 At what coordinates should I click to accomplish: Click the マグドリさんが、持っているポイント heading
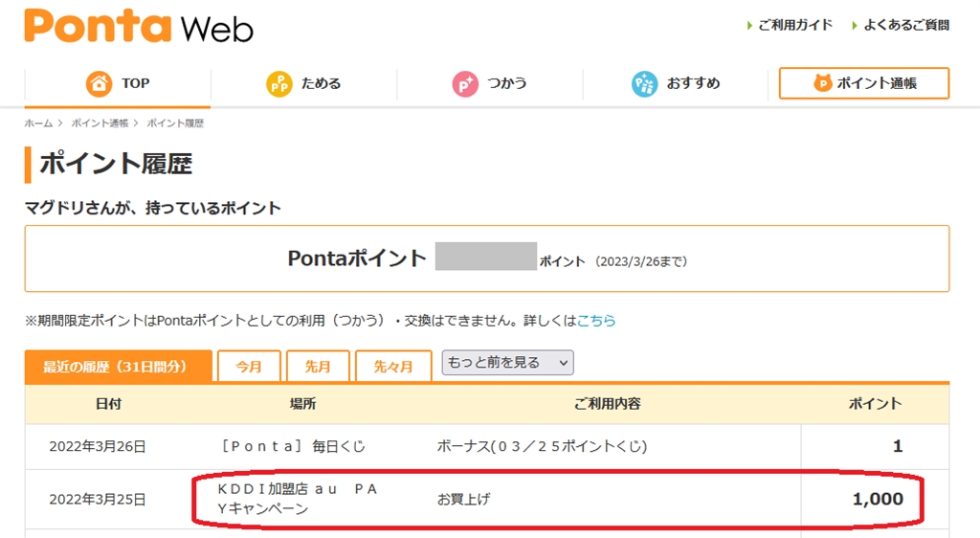tap(153, 208)
